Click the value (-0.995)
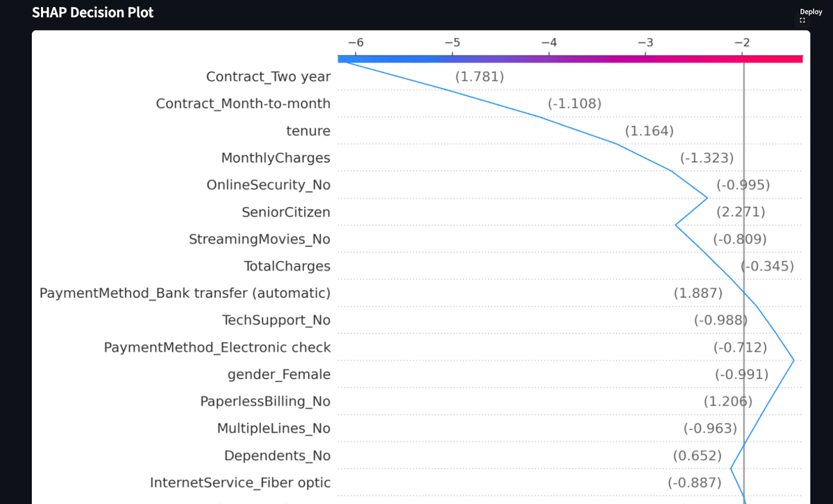833x504 pixels. tap(743, 185)
